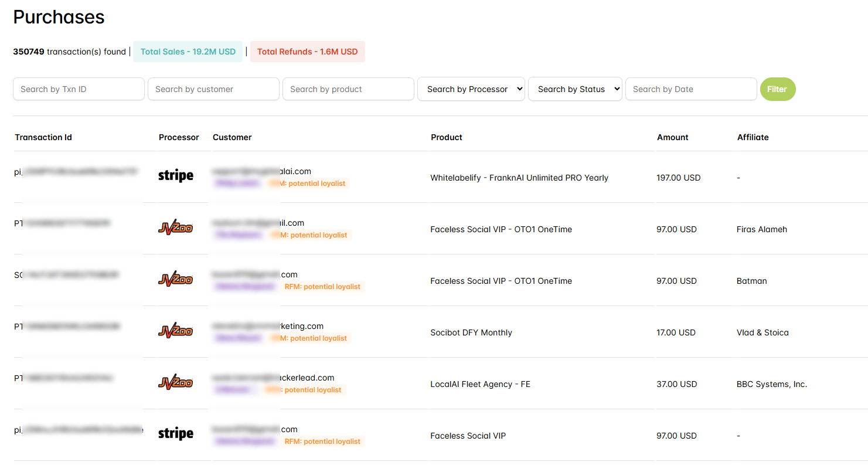Image resolution: width=868 pixels, height=465 pixels.
Task: Click the 350749 transaction(s) found count
Action: (x=69, y=52)
